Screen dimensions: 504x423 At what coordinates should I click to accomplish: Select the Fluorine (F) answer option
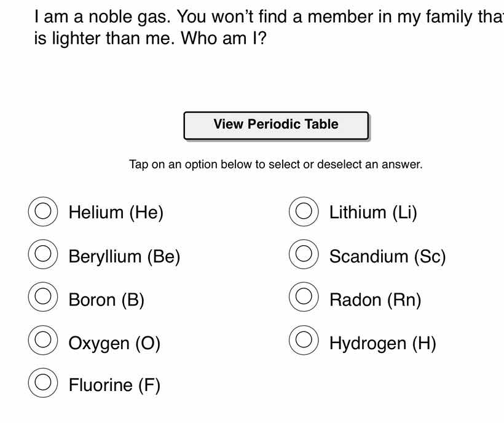[43, 384]
